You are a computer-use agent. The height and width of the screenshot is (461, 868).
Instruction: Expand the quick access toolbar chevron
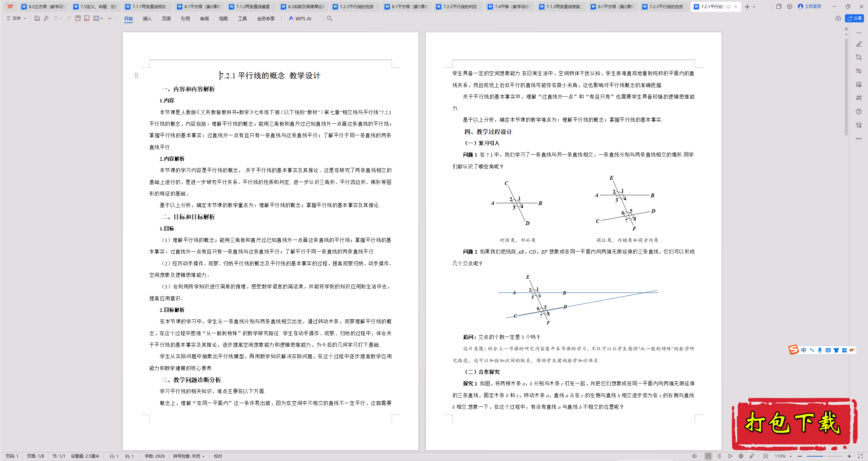coord(110,19)
